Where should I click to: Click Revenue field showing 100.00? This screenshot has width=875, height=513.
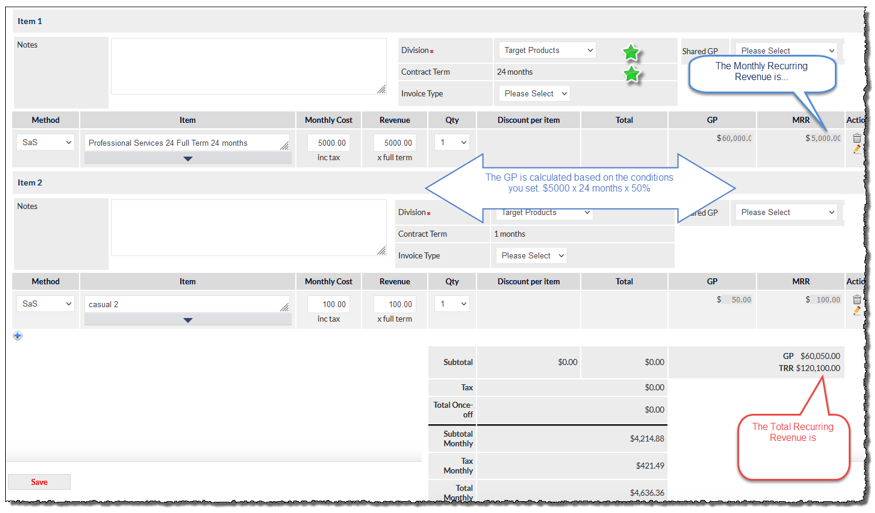(395, 304)
